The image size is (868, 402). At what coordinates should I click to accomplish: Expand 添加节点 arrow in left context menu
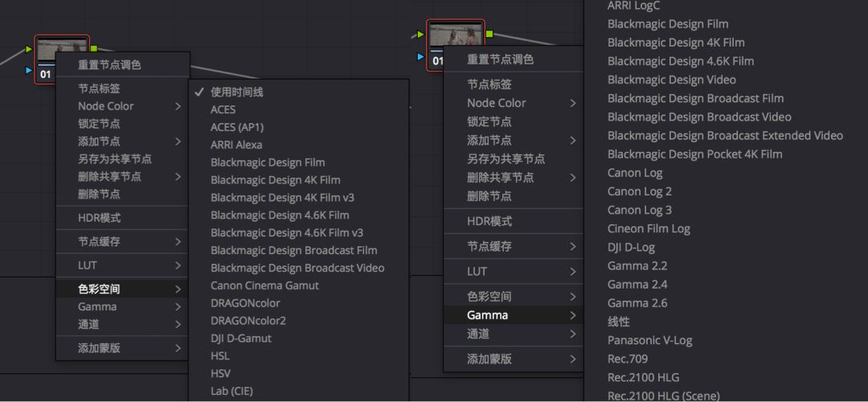[x=178, y=142]
